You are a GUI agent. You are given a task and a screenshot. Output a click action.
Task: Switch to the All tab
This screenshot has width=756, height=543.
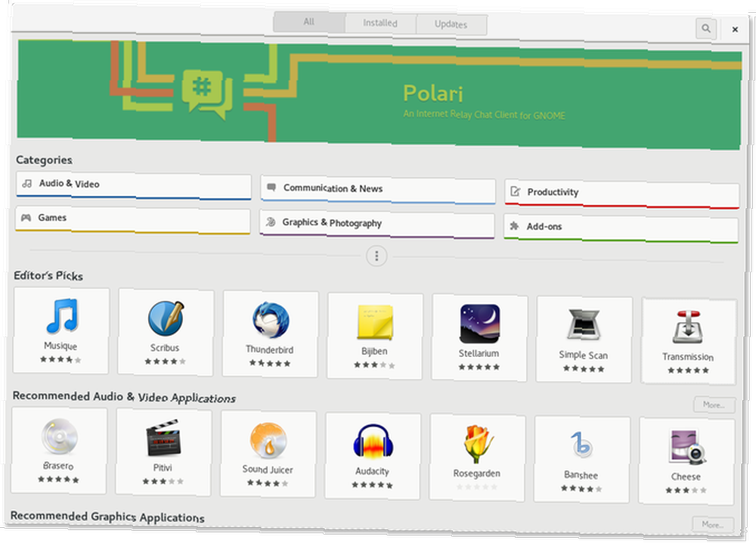(309, 22)
